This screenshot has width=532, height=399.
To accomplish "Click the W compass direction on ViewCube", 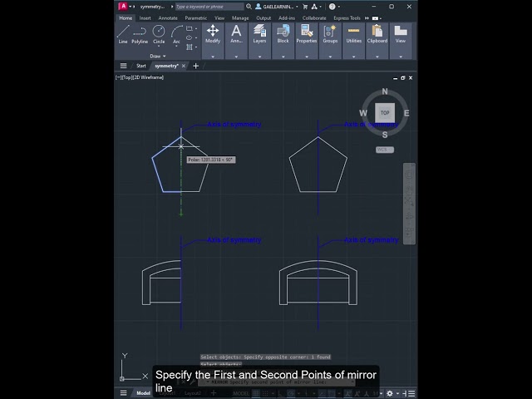I will coord(363,113).
